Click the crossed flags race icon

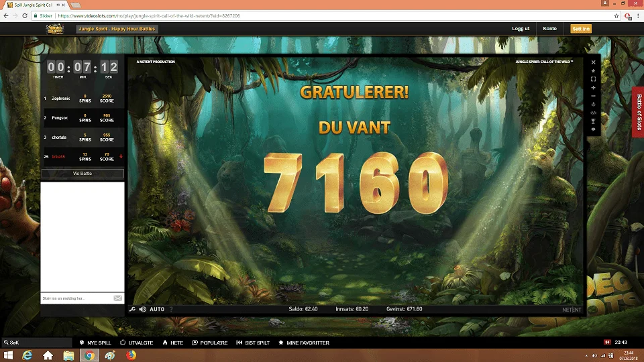click(593, 113)
